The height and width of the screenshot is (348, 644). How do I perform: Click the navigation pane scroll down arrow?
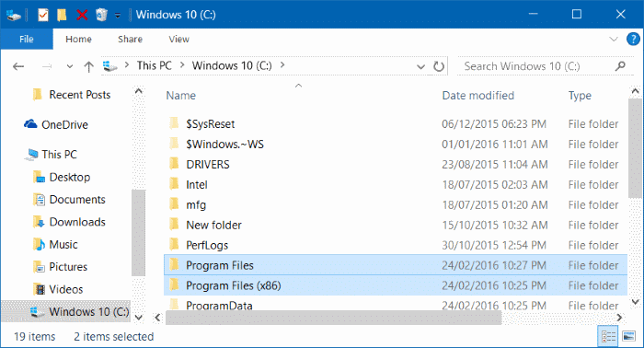[x=139, y=318]
